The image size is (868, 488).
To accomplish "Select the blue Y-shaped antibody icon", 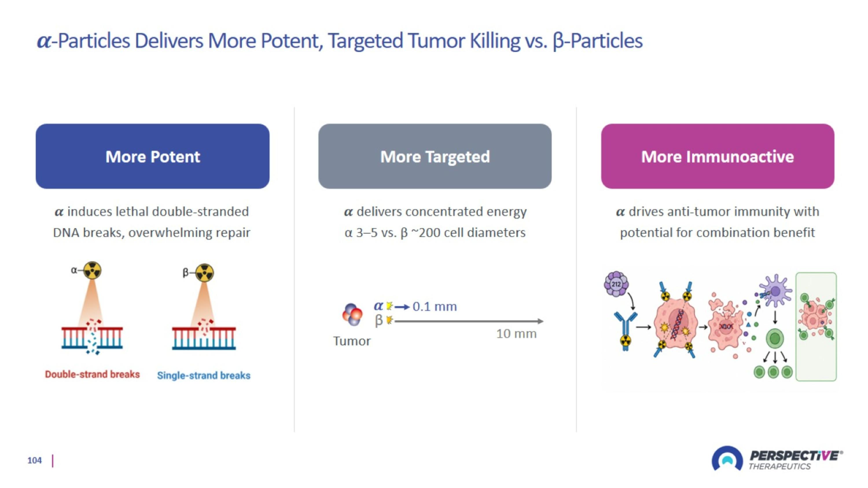I will click(x=625, y=331).
